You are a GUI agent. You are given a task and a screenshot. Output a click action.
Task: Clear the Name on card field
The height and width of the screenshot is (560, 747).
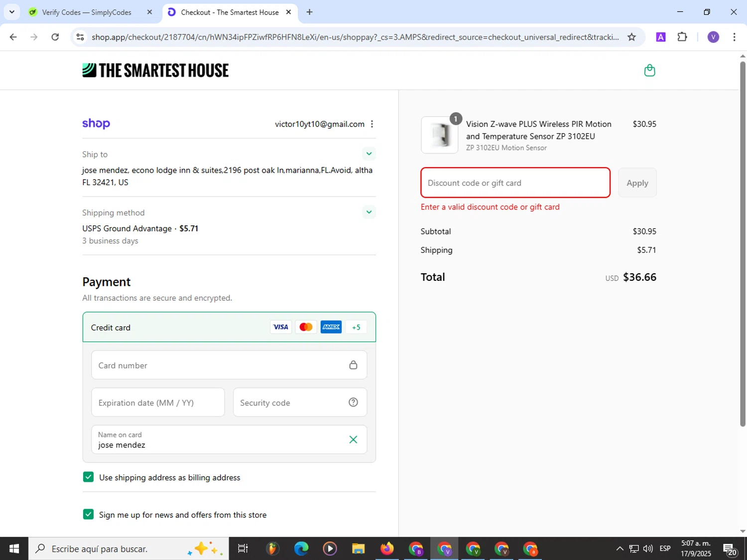pos(353,440)
